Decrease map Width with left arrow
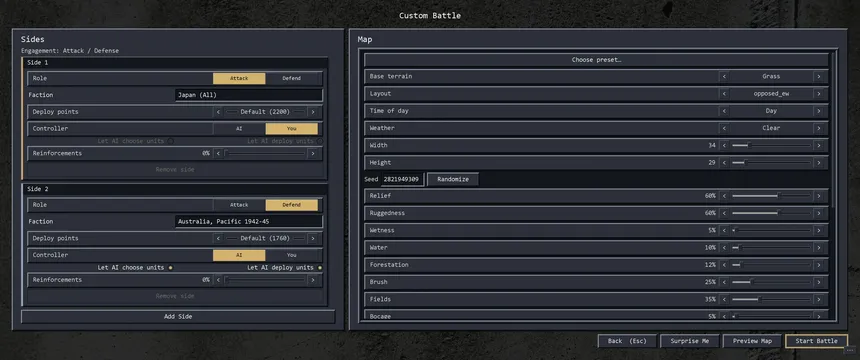This screenshot has height=360, width=860. (724, 145)
